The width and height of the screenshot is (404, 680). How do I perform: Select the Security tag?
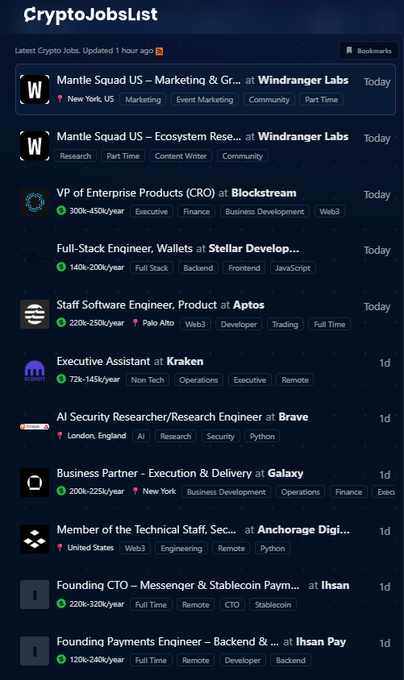220,436
